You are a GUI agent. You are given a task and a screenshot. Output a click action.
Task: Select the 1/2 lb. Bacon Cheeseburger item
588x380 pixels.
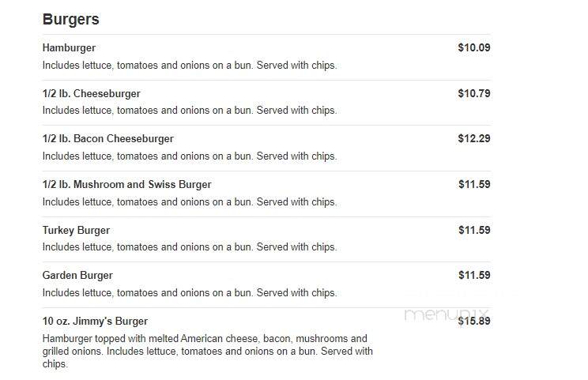tap(108, 139)
